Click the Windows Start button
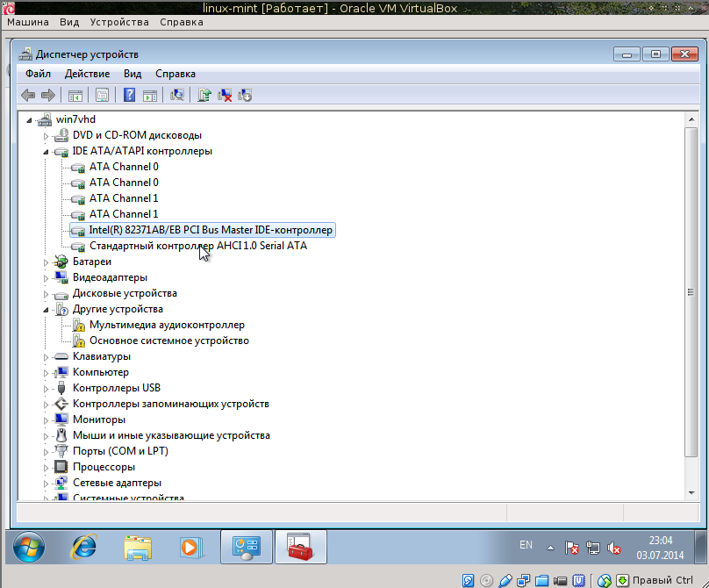This screenshot has height=588, width=709. point(27,547)
